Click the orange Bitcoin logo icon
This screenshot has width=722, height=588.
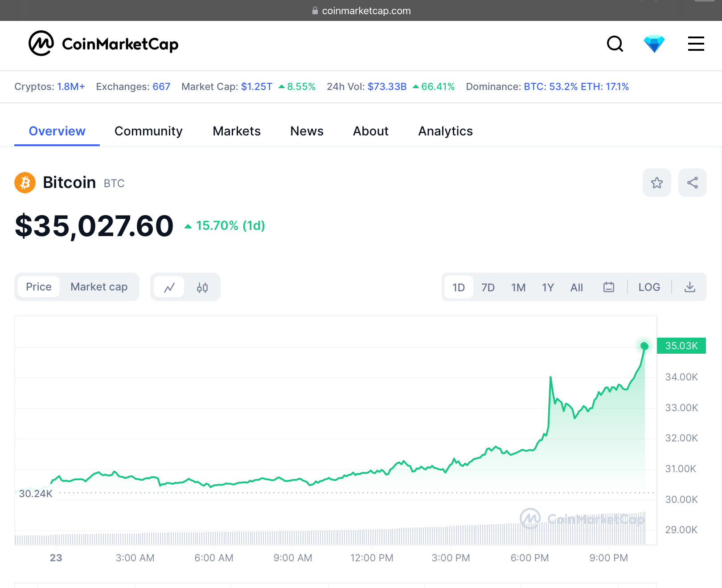click(25, 183)
